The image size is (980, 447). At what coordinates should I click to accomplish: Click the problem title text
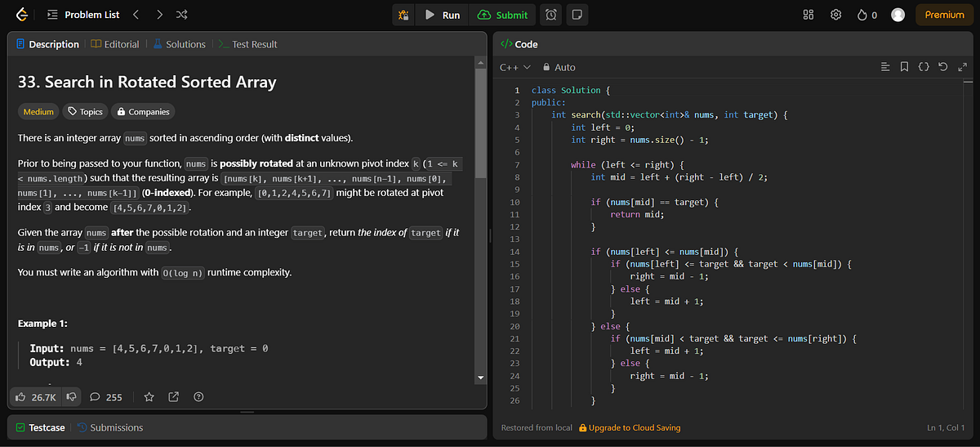tap(147, 82)
